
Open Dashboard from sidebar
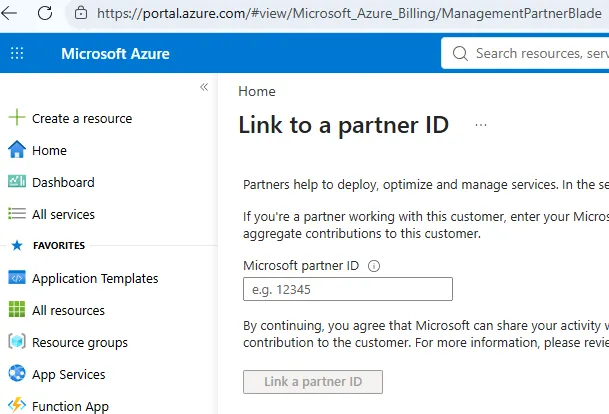pyautogui.click(x=63, y=182)
